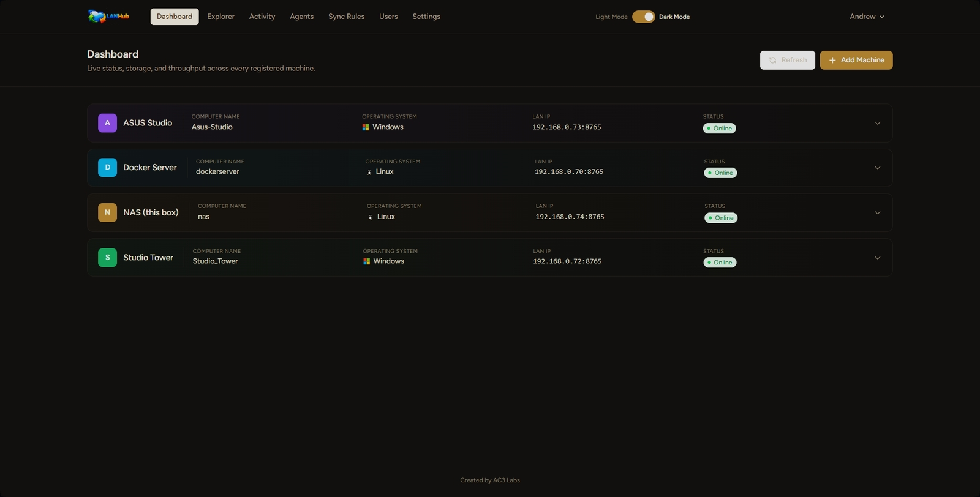Click computer name Asus-Studio
Viewport: 980px width, 497px height.
212,127
